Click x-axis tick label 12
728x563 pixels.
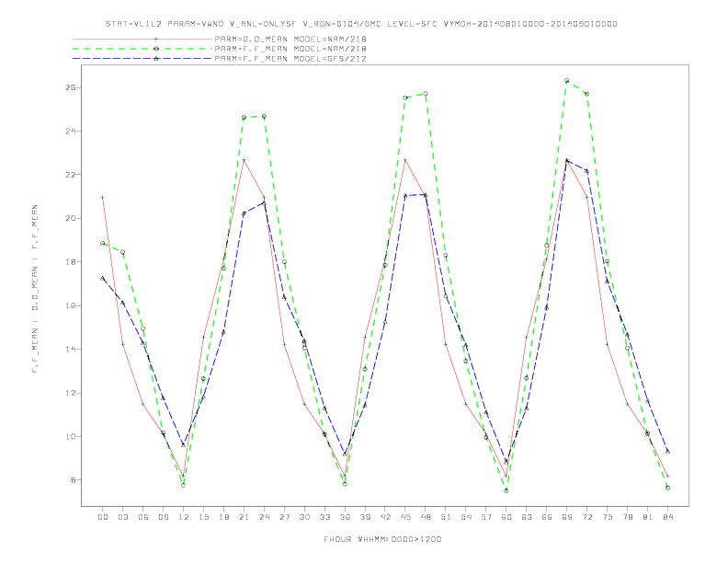(184, 517)
